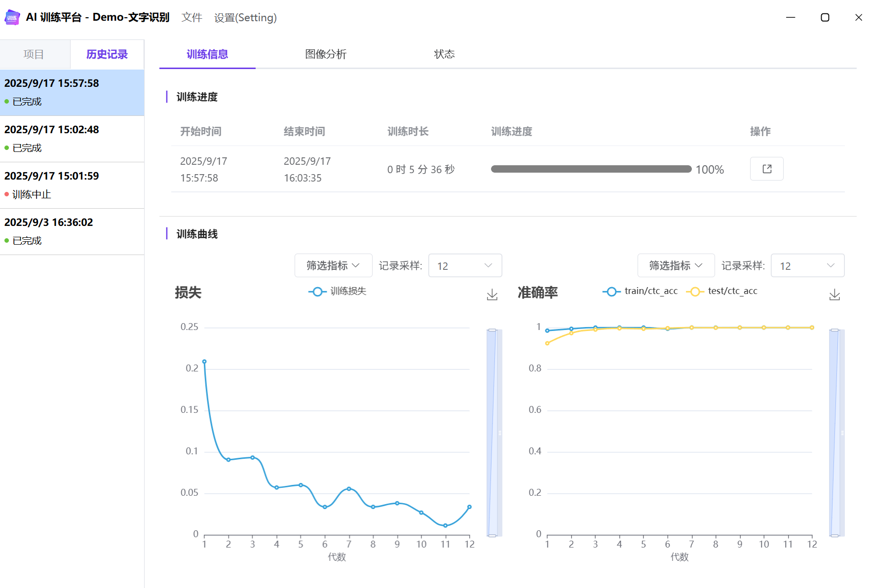Open the 设置(Setting) menu
The width and height of the screenshot is (871, 588).
(x=245, y=18)
